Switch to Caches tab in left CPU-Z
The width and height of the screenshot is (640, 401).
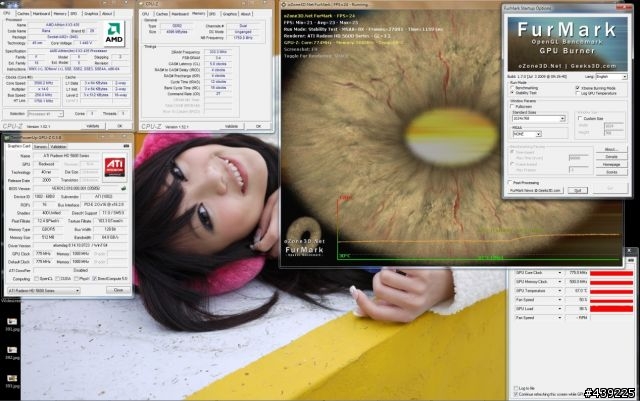pyautogui.click(x=23, y=13)
